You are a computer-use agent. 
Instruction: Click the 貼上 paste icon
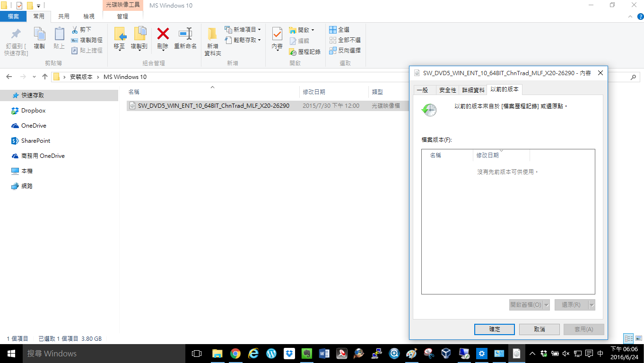point(59,34)
